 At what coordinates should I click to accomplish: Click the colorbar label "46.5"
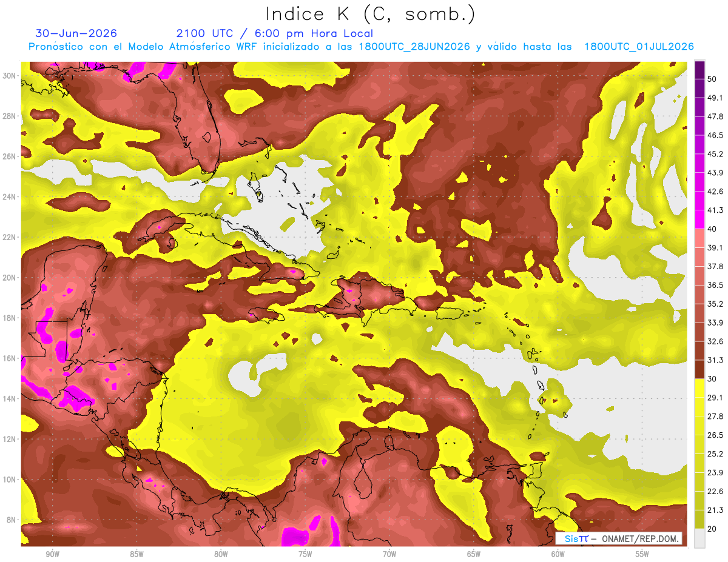pos(715,135)
